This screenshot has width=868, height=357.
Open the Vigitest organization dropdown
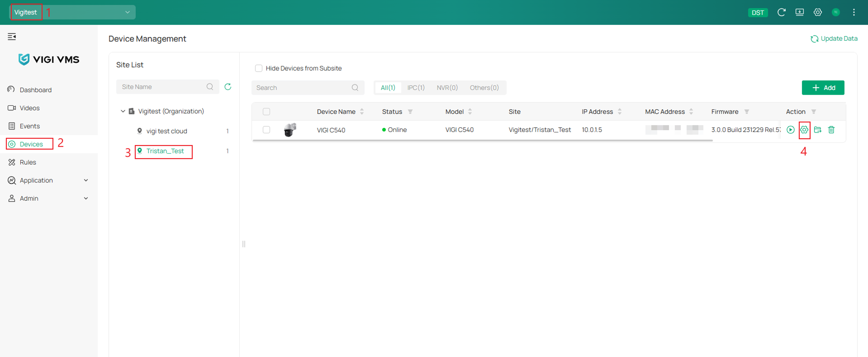pos(72,12)
